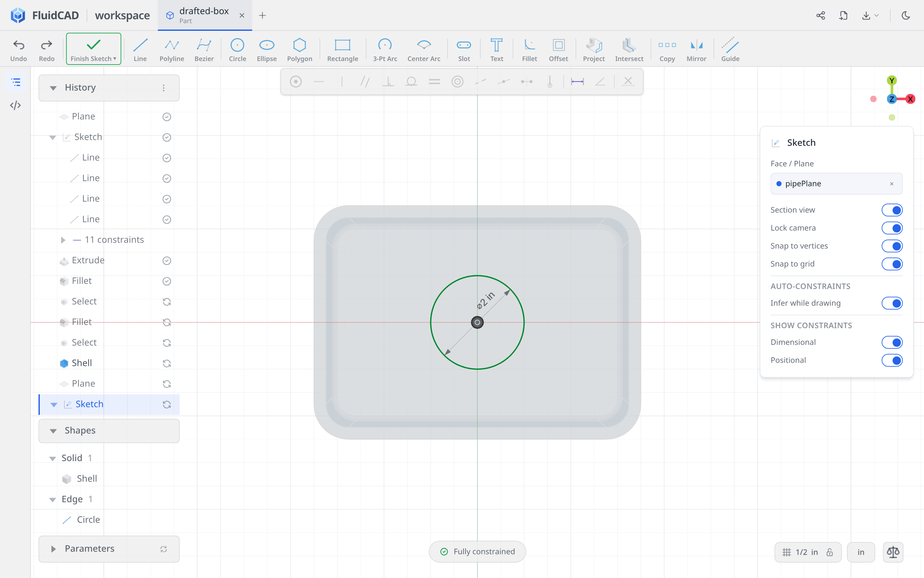Activate the Mirror tool
924x578 pixels.
(697, 50)
